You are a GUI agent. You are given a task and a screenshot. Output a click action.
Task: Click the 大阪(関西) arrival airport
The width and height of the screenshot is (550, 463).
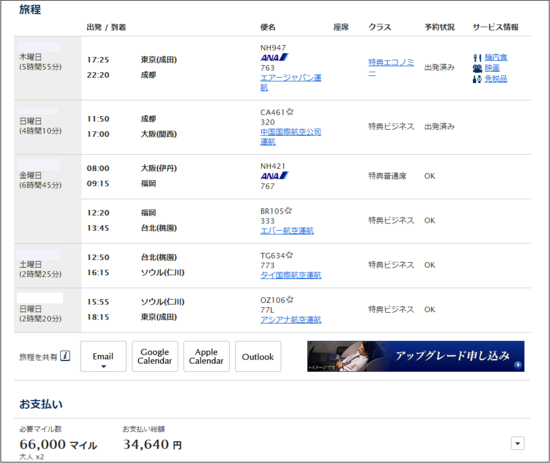point(159,134)
